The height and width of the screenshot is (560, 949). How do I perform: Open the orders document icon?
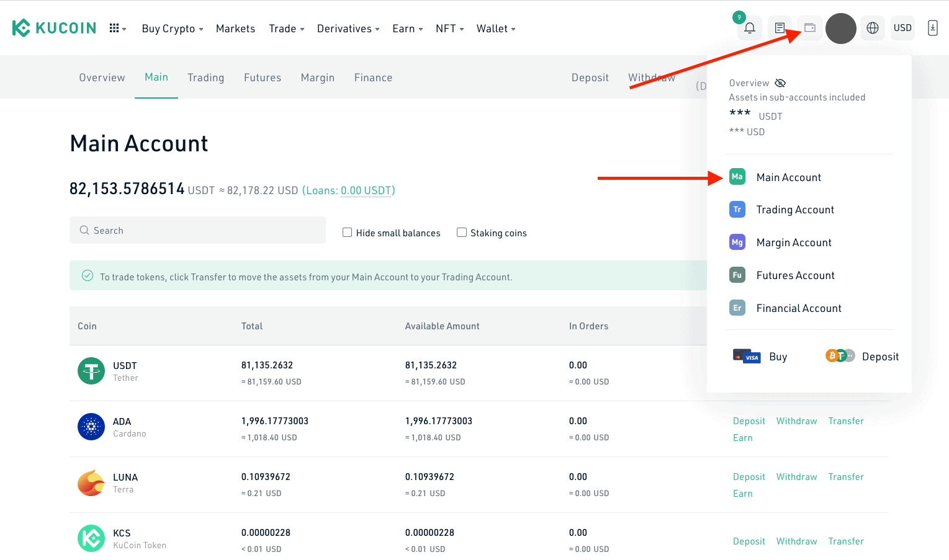(x=780, y=28)
